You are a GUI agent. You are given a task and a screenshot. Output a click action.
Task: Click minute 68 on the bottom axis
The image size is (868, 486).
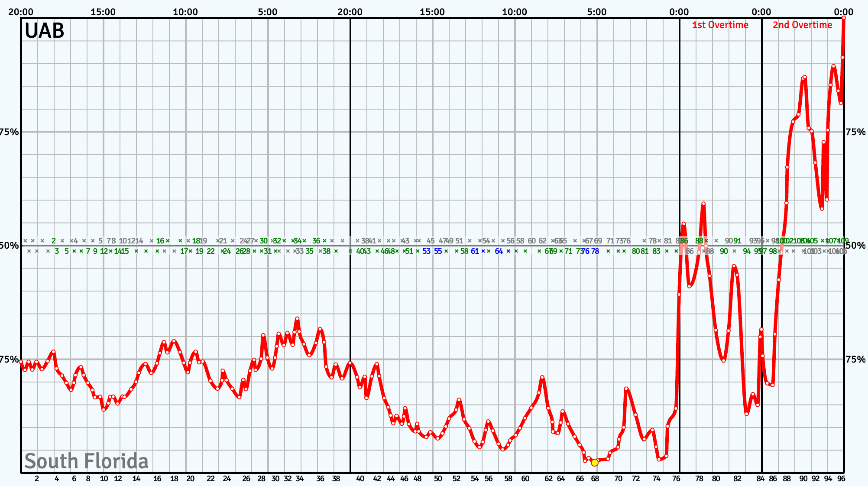point(595,479)
